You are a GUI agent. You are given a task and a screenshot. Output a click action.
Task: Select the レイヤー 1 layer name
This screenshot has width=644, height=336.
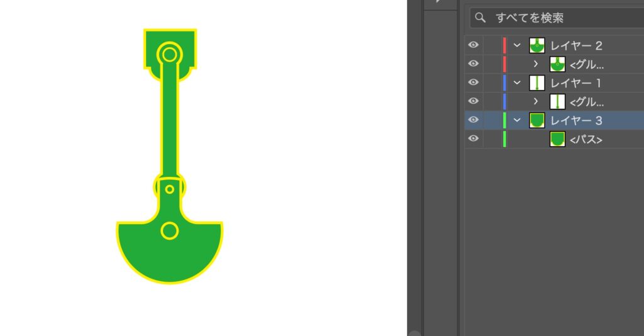tap(576, 82)
